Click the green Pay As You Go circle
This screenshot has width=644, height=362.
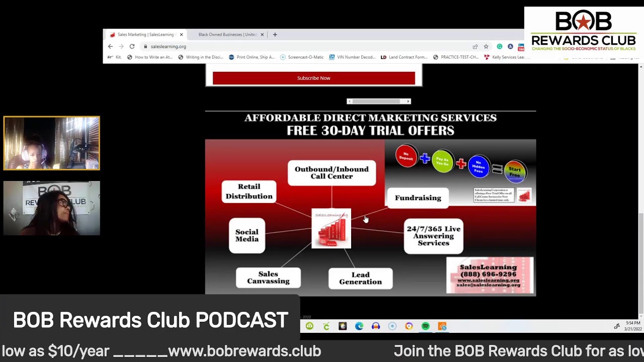pos(442,161)
